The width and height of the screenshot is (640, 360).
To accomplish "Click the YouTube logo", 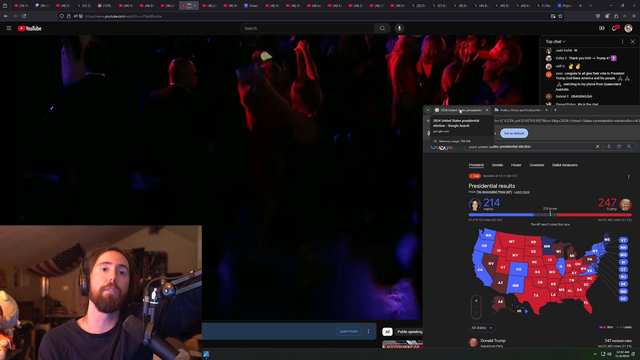I will pos(29,28).
